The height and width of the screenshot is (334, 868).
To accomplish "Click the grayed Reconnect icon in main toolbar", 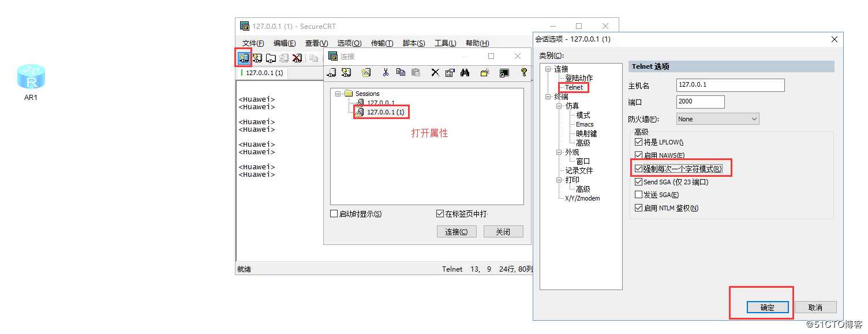I will (284, 58).
